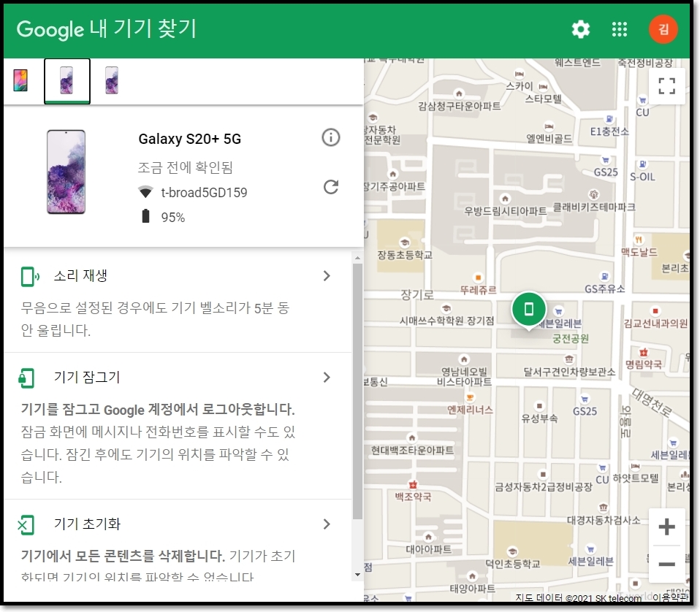The width and height of the screenshot is (700, 612).
Task: Click the green device location marker
Action: coord(529,310)
